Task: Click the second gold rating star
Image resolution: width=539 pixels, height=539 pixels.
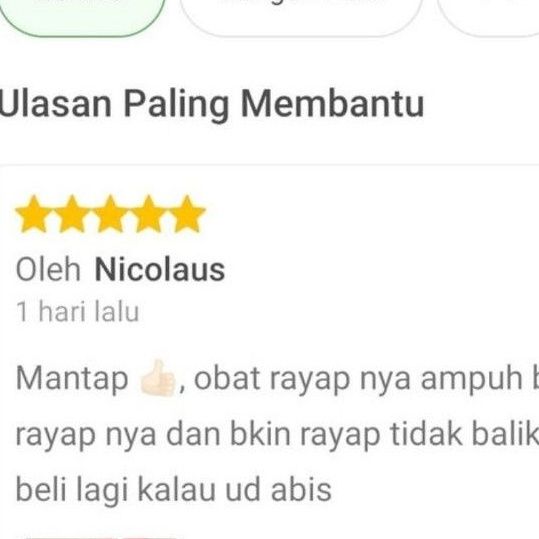Action: 72,215
